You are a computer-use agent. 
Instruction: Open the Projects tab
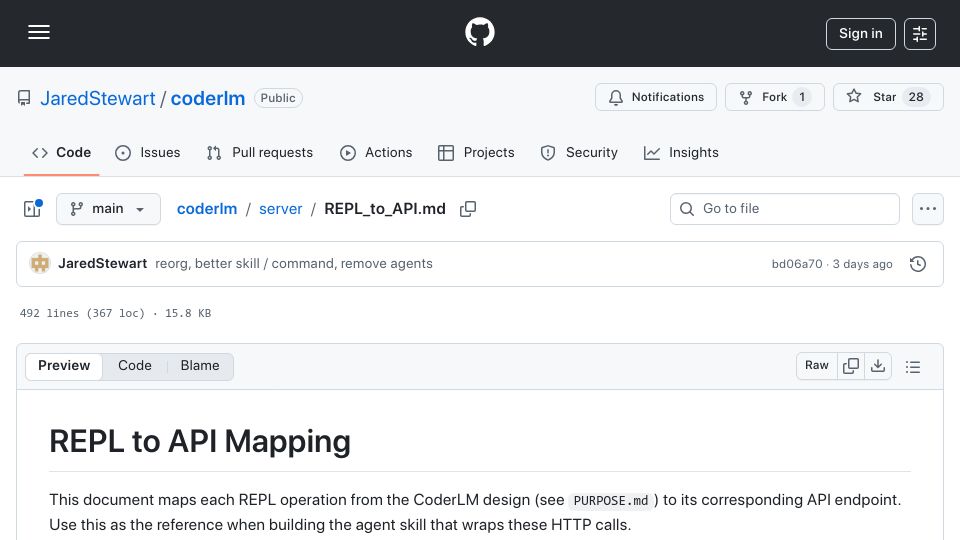pos(476,152)
